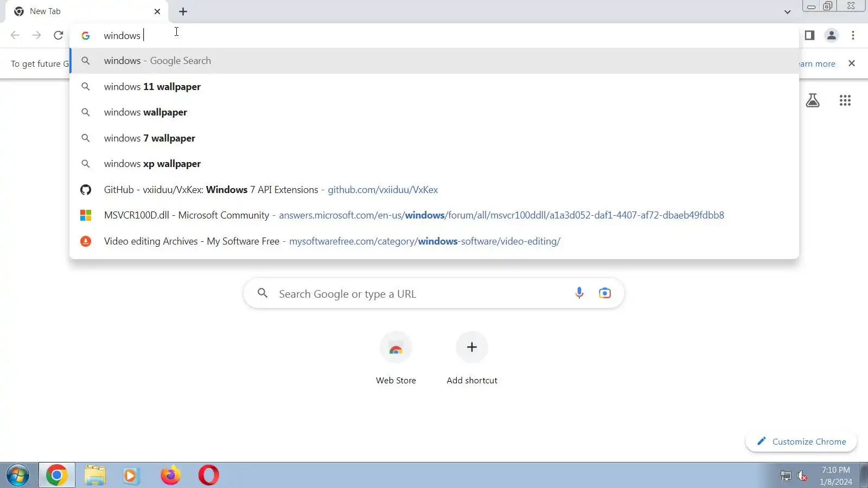Viewport: 868px width, 488px height.
Task: Open File Explorer from taskbar
Action: 95,476
